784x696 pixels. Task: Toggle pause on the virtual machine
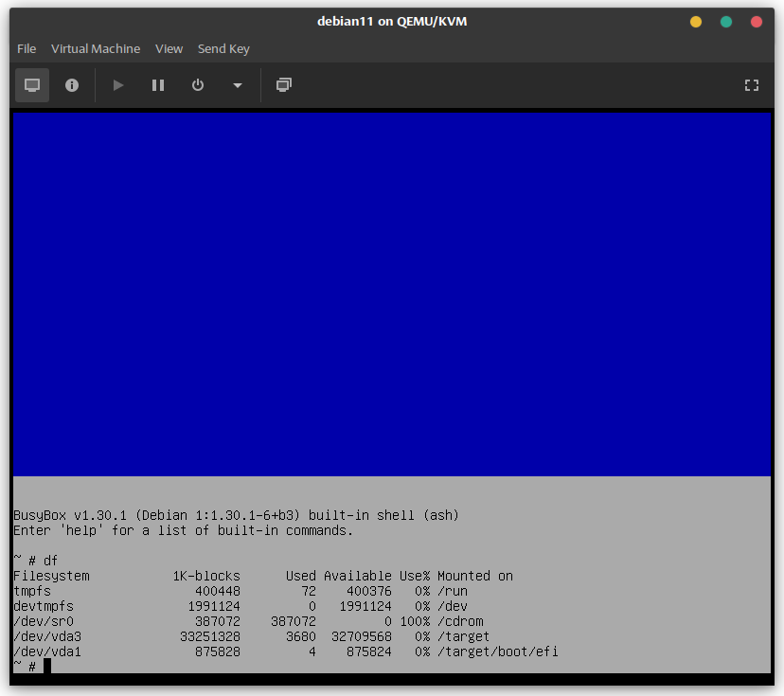pyautogui.click(x=158, y=85)
